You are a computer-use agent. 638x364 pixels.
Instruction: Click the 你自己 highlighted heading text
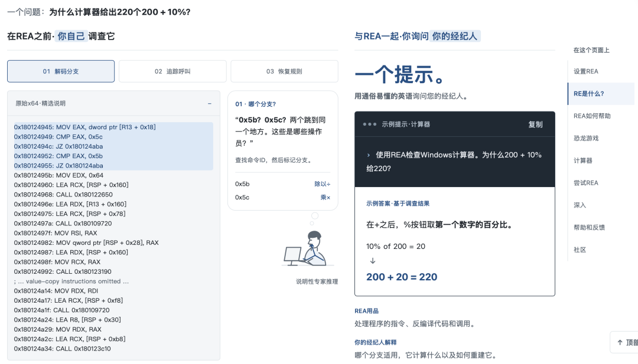pyautogui.click(x=71, y=36)
